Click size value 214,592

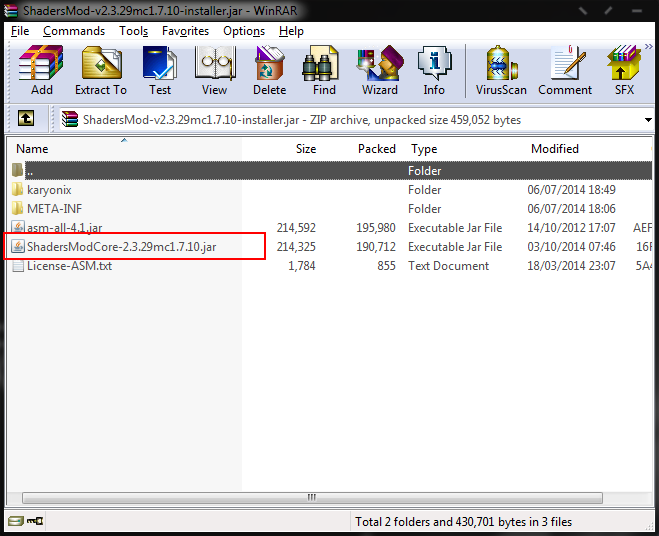[x=296, y=228]
